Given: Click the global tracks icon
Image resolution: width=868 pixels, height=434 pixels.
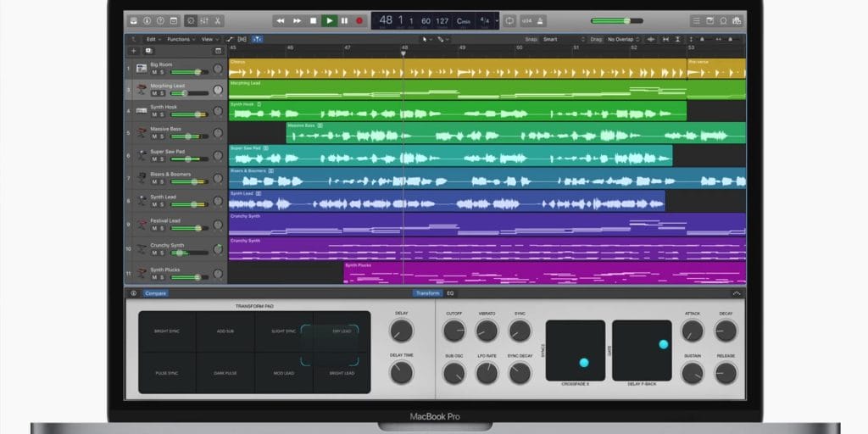Looking at the screenshot, I should 218,51.
